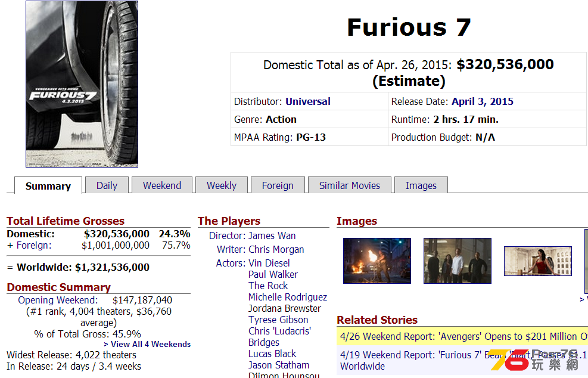Viewport: 588px width, 378px height.
Task: Click the April 3, 2015 release date link
Action: coord(482,101)
